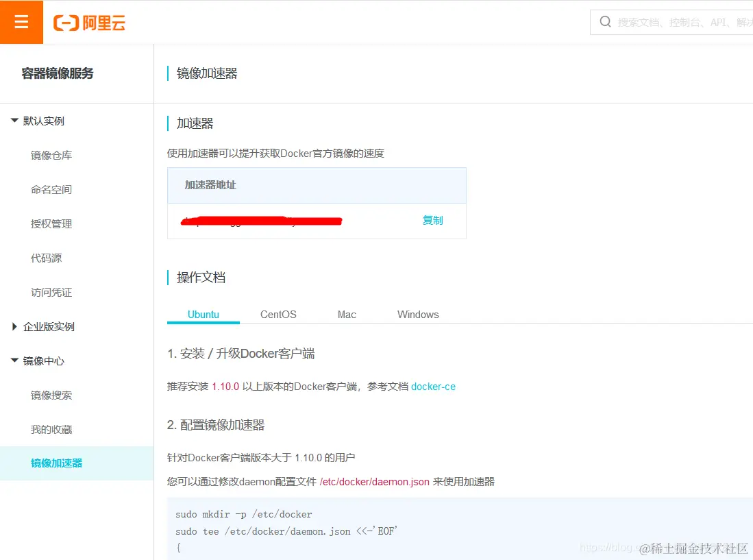Click the 容器镜像服务 sidebar title

[x=58, y=73]
